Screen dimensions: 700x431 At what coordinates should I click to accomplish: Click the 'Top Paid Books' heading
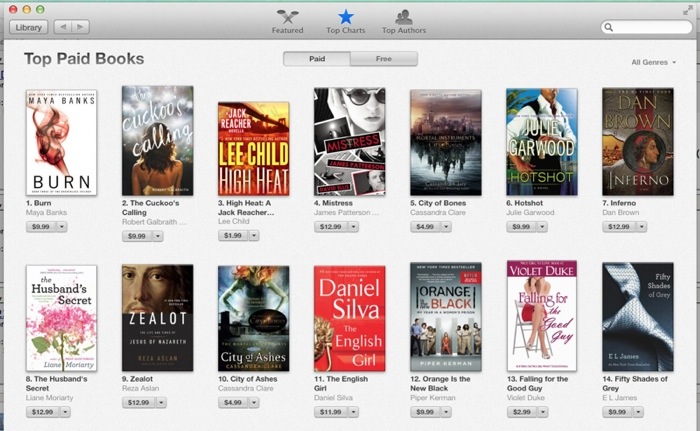[84, 59]
